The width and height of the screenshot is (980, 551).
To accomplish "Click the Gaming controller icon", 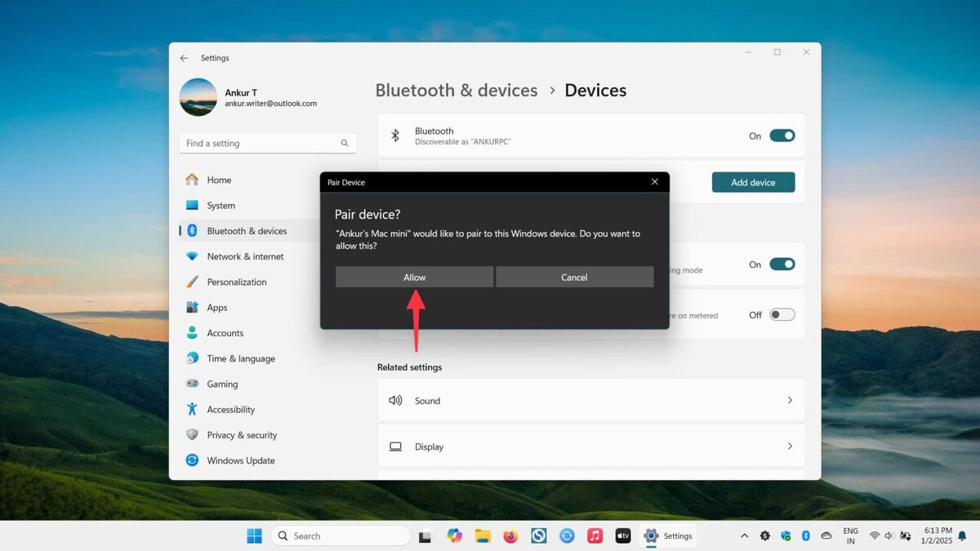I will 192,384.
